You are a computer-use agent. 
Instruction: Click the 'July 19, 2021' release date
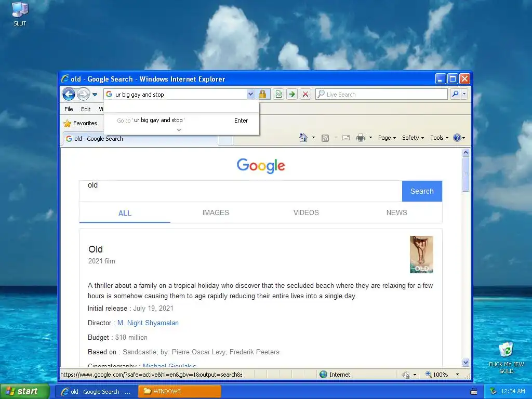[x=153, y=309]
